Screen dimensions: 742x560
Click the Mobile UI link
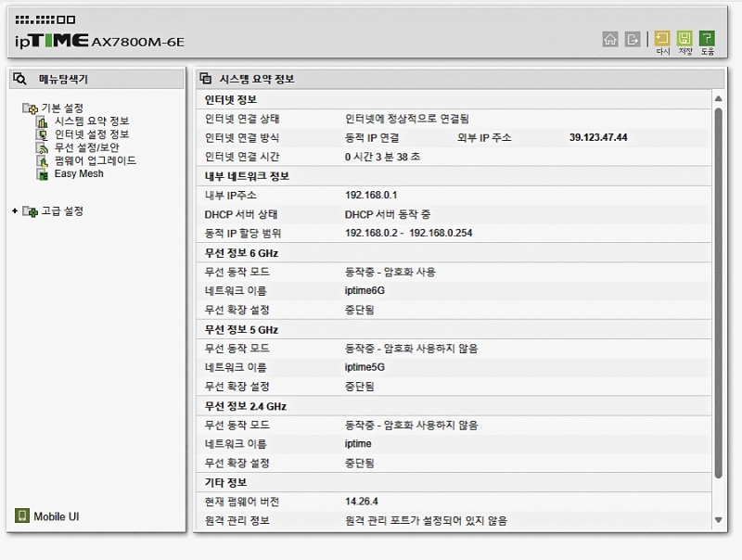(x=62, y=516)
